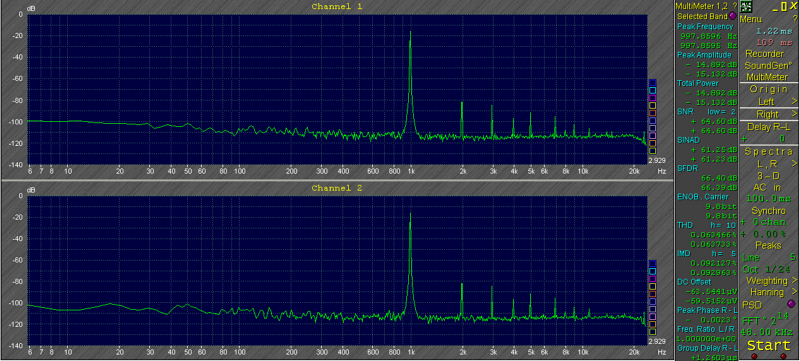
Task: Click the Spectra section label
Action: click(768, 151)
